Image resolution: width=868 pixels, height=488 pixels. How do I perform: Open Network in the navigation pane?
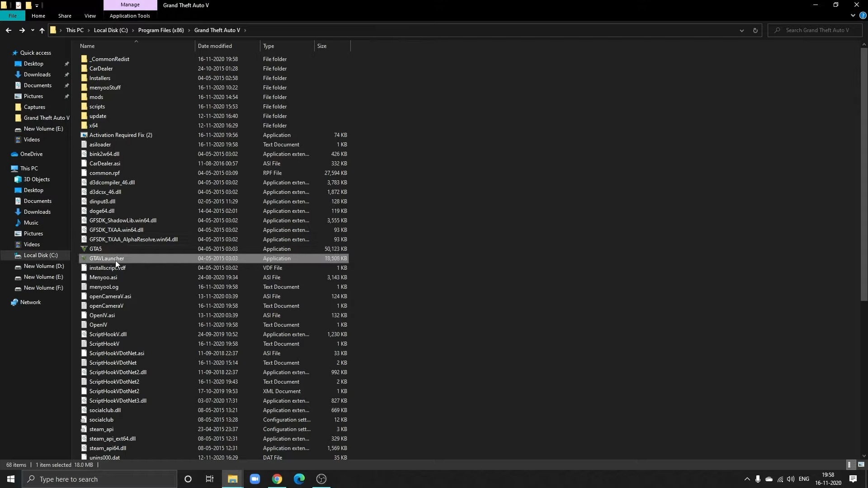tap(30, 302)
